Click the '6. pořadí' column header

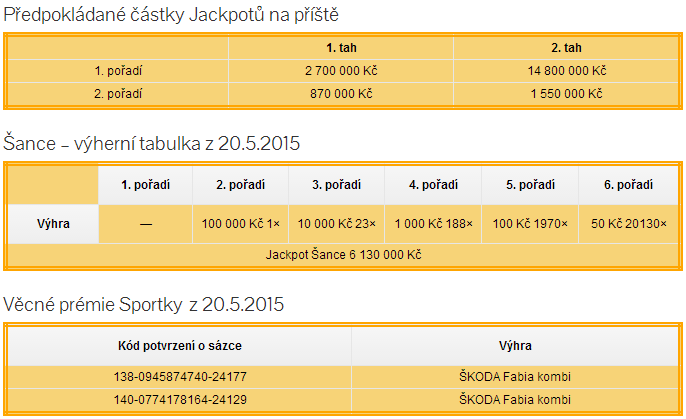coord(628,185)
